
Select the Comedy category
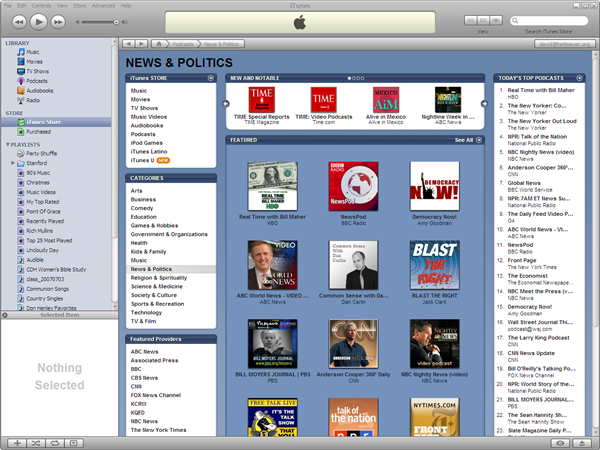(x=142, y=208)
